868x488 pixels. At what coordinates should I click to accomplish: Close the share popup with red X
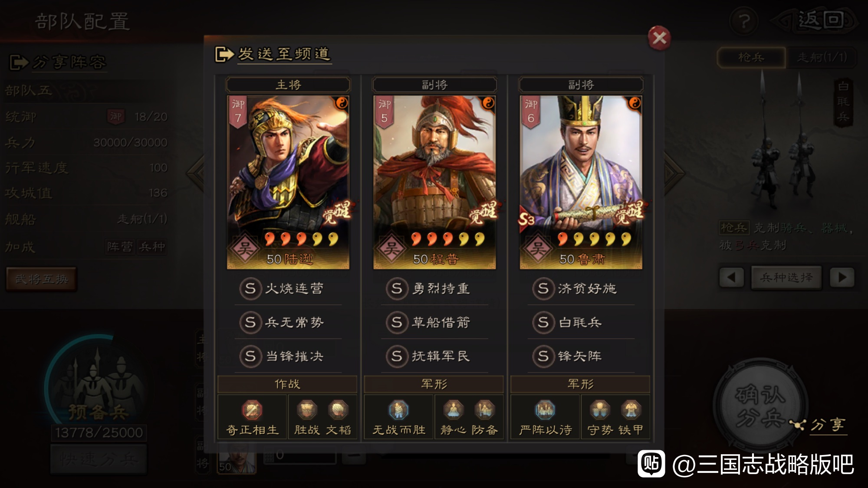point(659,38)
